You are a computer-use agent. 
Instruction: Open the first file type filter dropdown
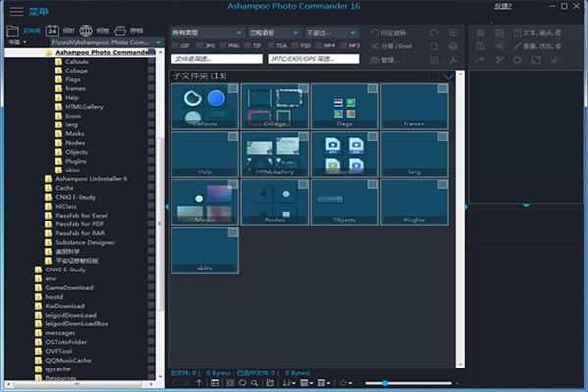coord(208,33)
